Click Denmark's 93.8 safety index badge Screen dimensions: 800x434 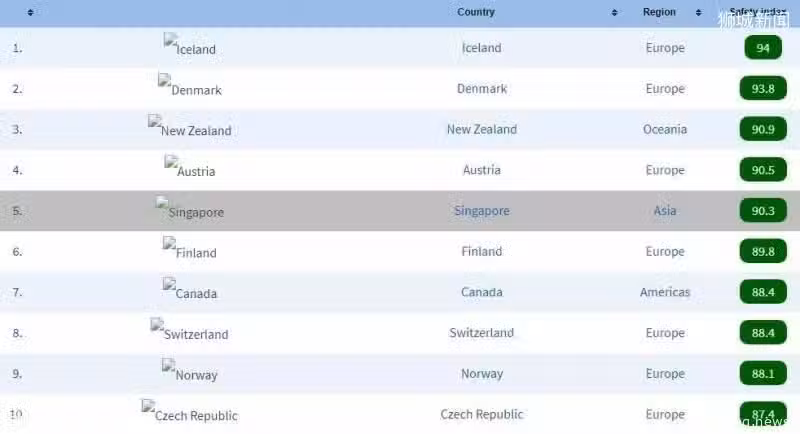point(763,88)
